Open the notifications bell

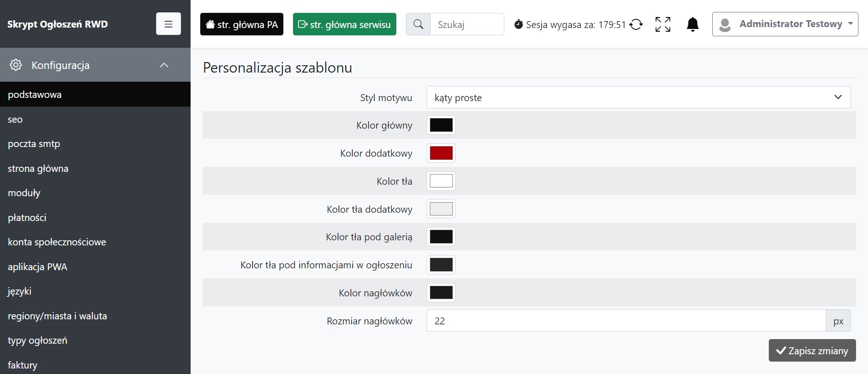click(693, 24)
